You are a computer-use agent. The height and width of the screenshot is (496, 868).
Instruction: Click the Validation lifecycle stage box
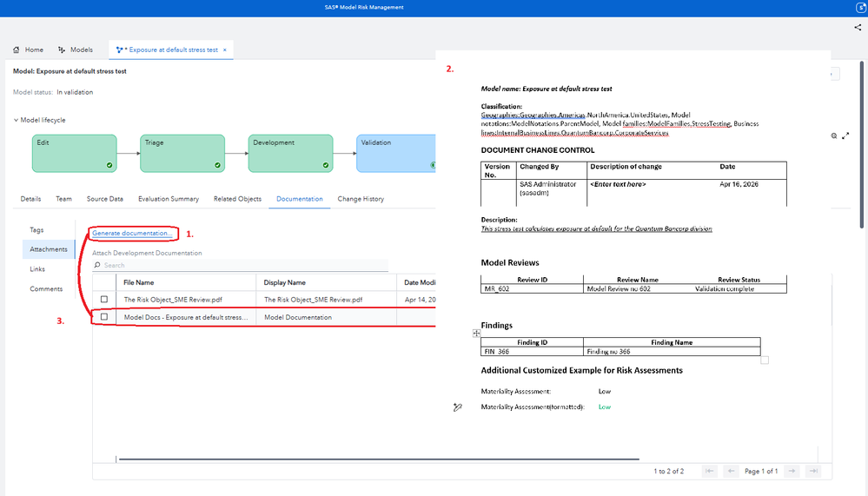pyautogui.click(x=396, y=154)
